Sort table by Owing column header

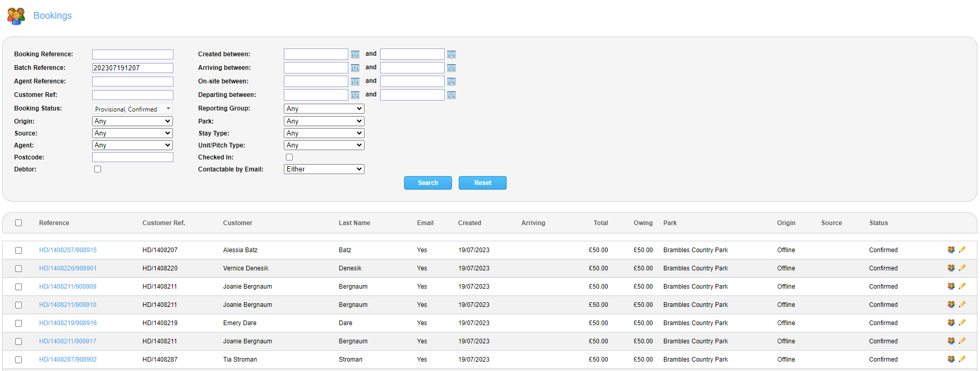[643, 223]
